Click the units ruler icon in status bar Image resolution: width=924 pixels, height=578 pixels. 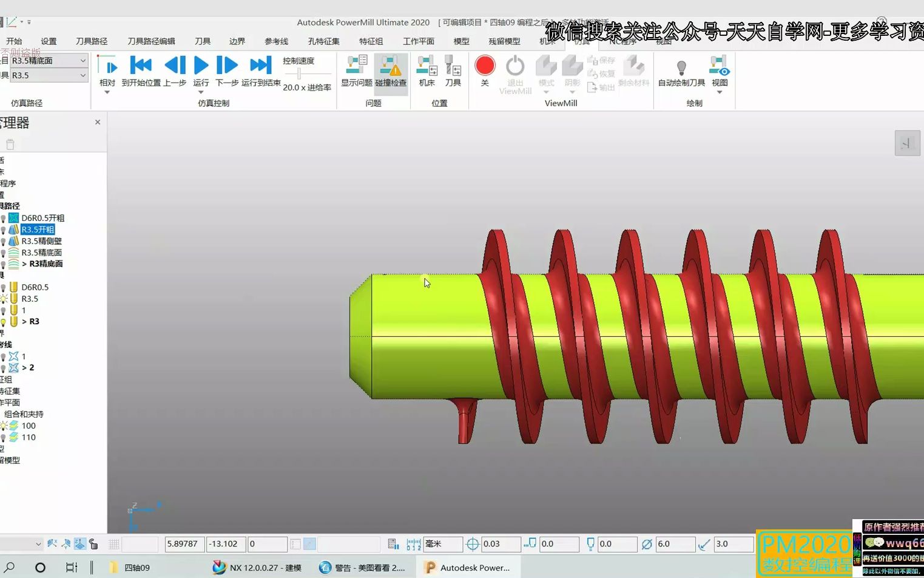[414, 544]
